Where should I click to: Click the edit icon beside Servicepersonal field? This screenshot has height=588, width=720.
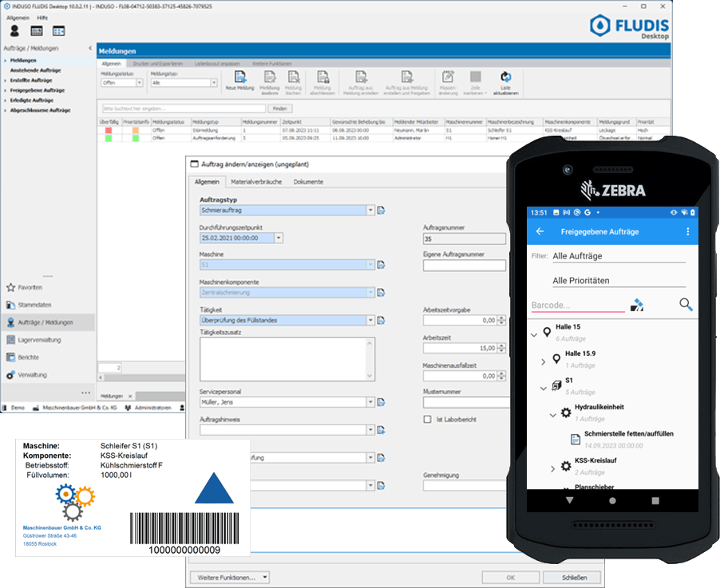point(381,402)
